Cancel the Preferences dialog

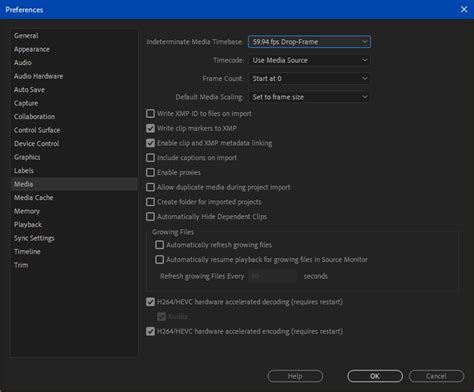point(436,376)
